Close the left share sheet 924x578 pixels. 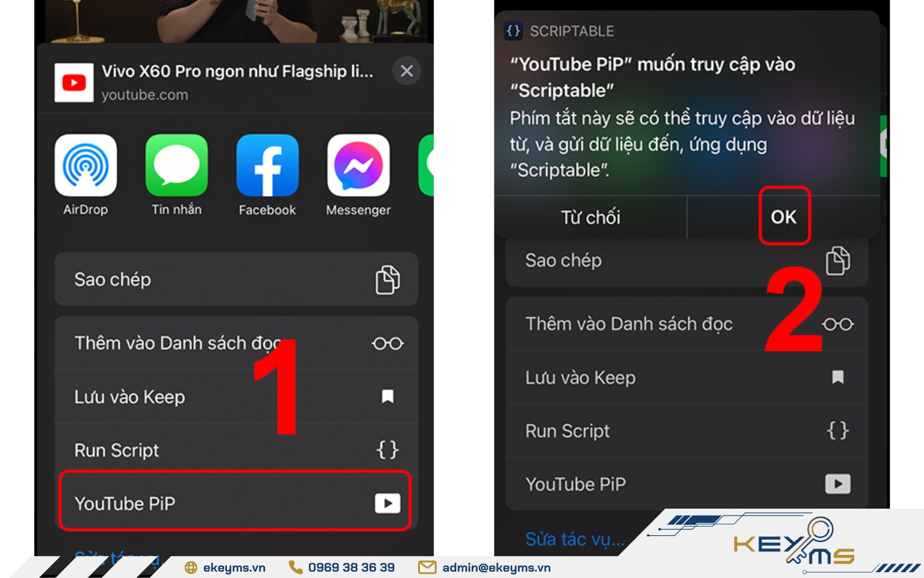pos(407,71)
